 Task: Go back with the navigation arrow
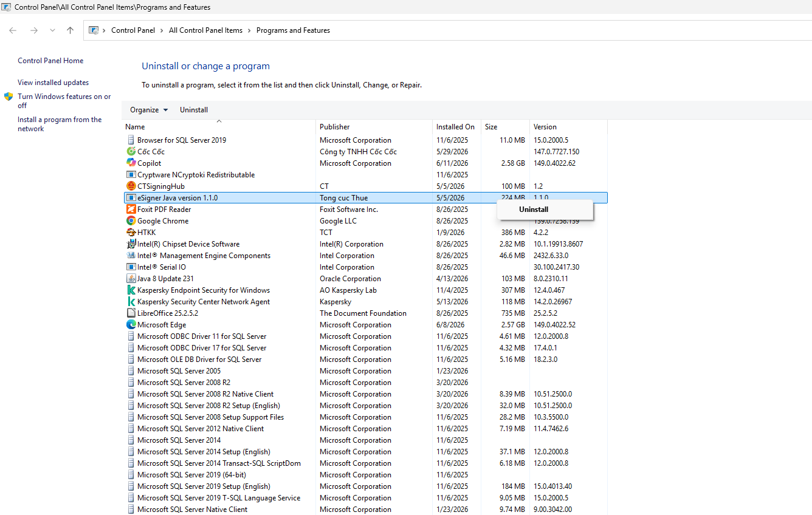pos(13,30)
